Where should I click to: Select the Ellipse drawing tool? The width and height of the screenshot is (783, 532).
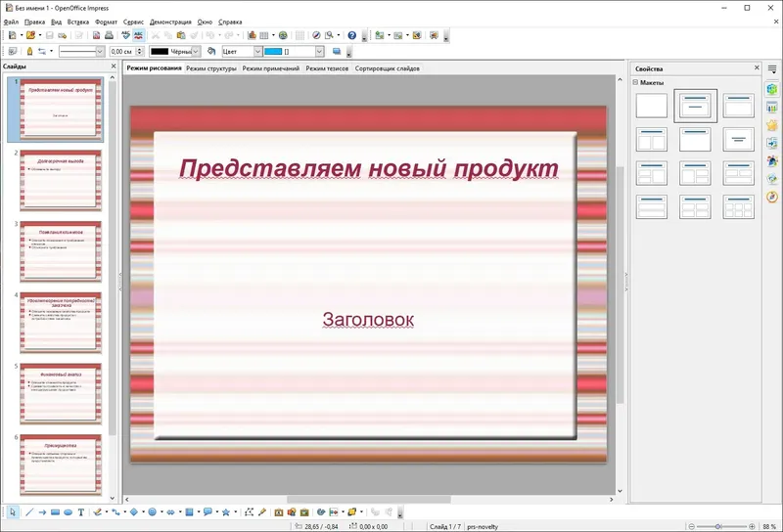coord(69,512)
